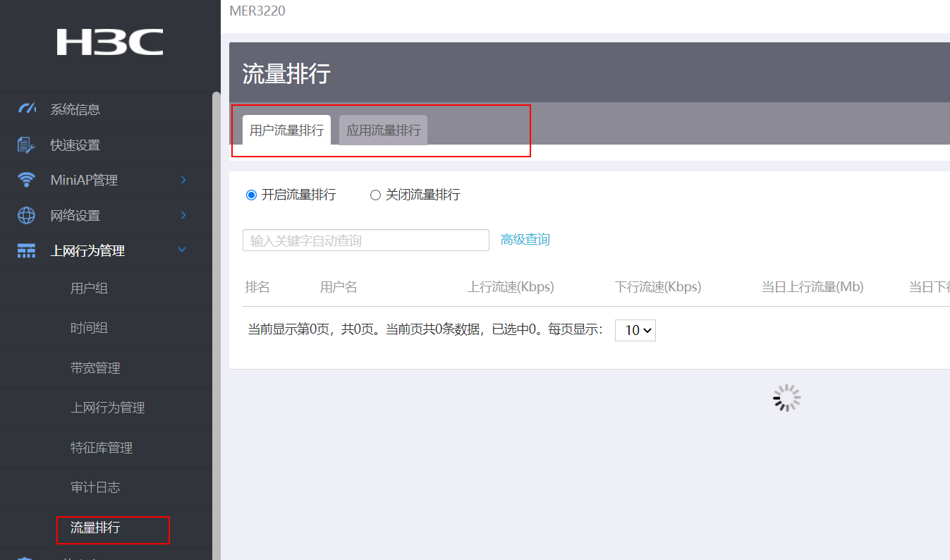Click the 流量排行 page title
Viewport: 950px width, 560px height.
(x=286, y=73)
